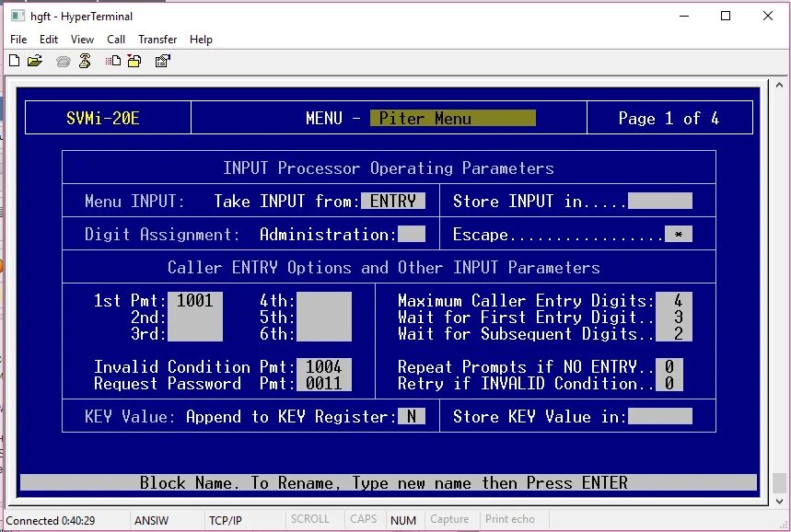This screenshot has height=532, width=791.
Task: Click the KEY Value label
Action: click(130, 416)
